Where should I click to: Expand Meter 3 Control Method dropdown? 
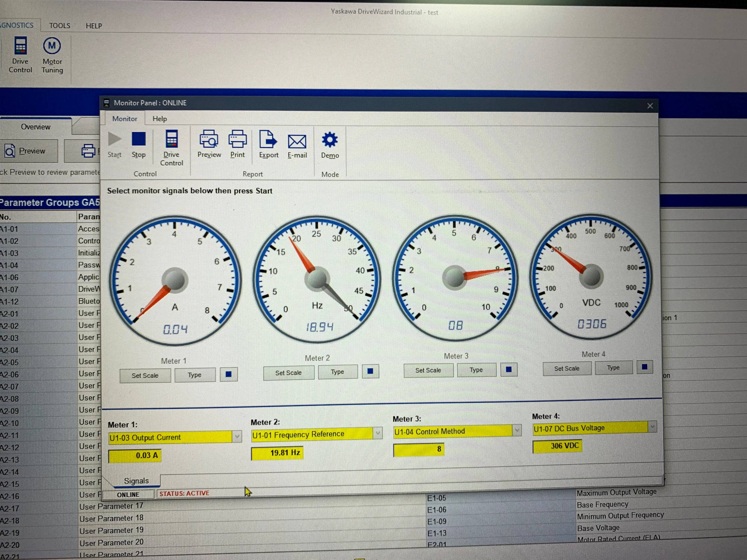point(517,430)
